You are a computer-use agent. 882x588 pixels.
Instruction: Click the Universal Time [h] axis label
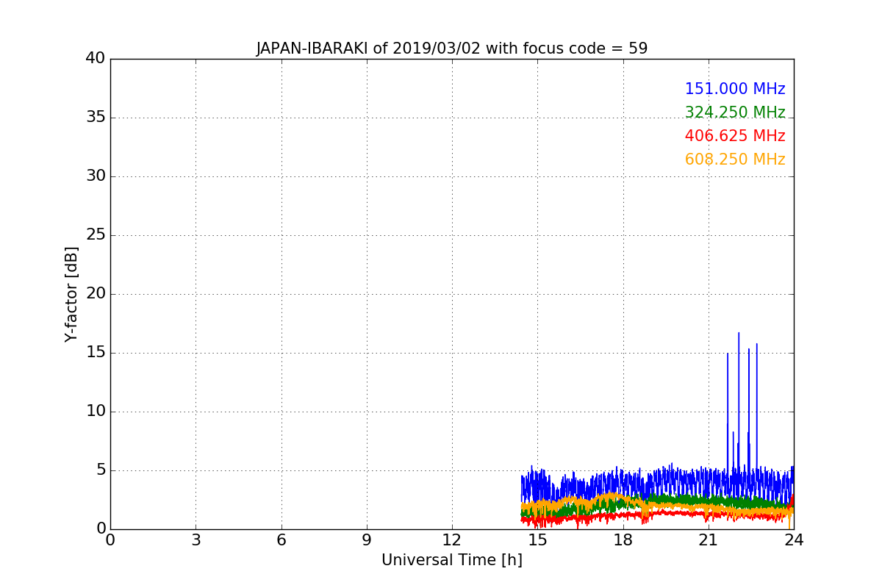coord(452,560)
